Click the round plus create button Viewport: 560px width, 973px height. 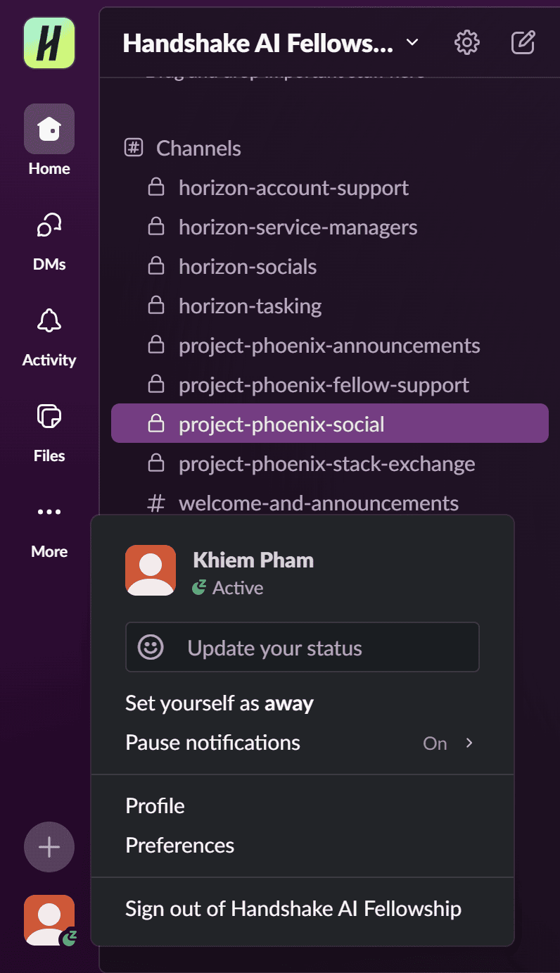click(x=49, y=847)
